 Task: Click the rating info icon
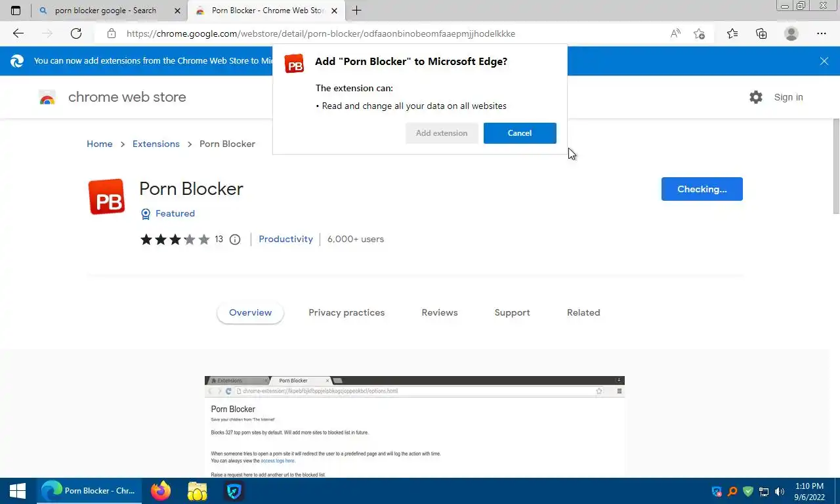tap(235, 240)
